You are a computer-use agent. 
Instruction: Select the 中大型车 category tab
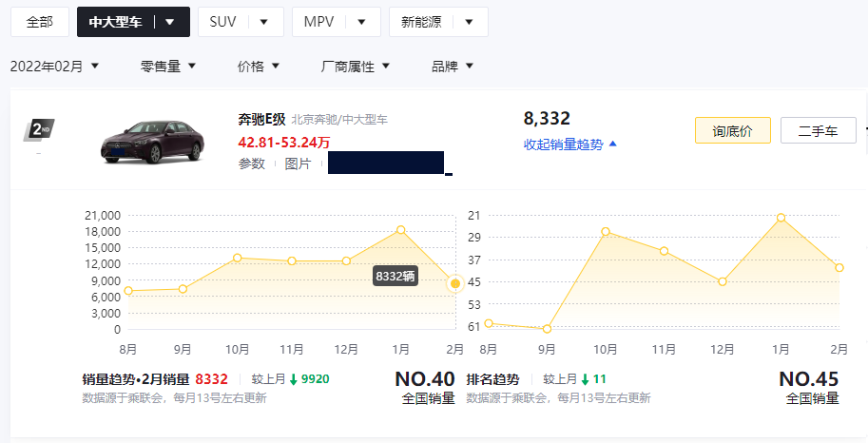pos(116,22)
